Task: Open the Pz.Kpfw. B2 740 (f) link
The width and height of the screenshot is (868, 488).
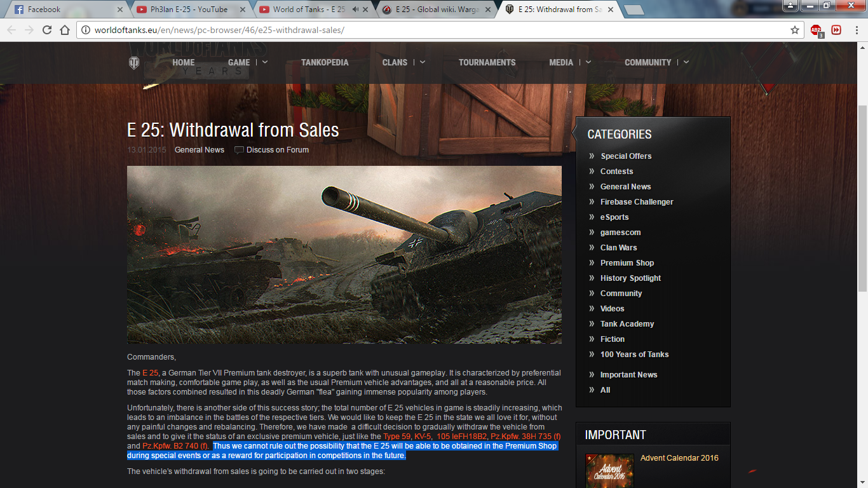Action: 175,446
